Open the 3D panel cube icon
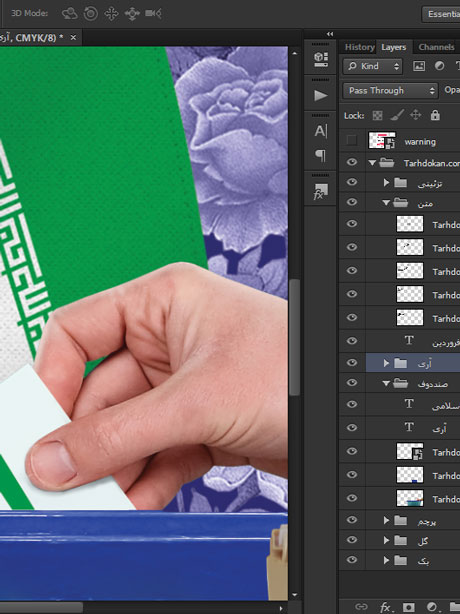This screenshot has height=614, width=460. click(321, 59)
